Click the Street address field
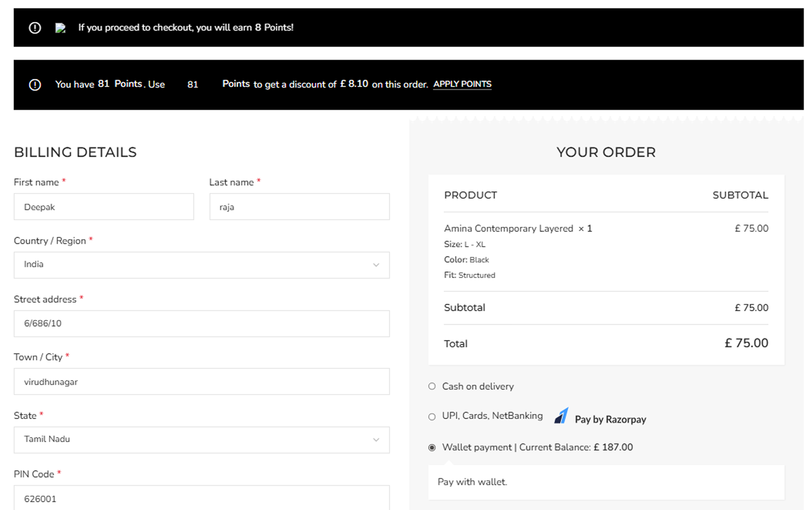 click(x=201, y=323)
